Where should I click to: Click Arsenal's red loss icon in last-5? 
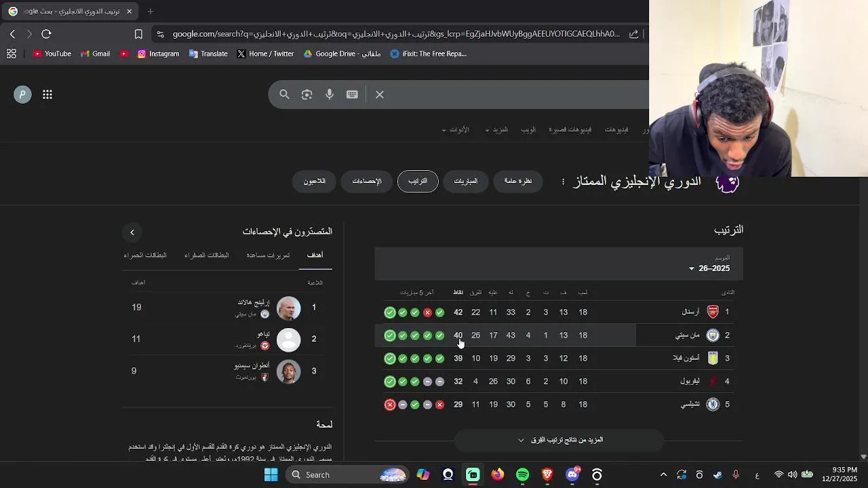[x=427, y=312]
